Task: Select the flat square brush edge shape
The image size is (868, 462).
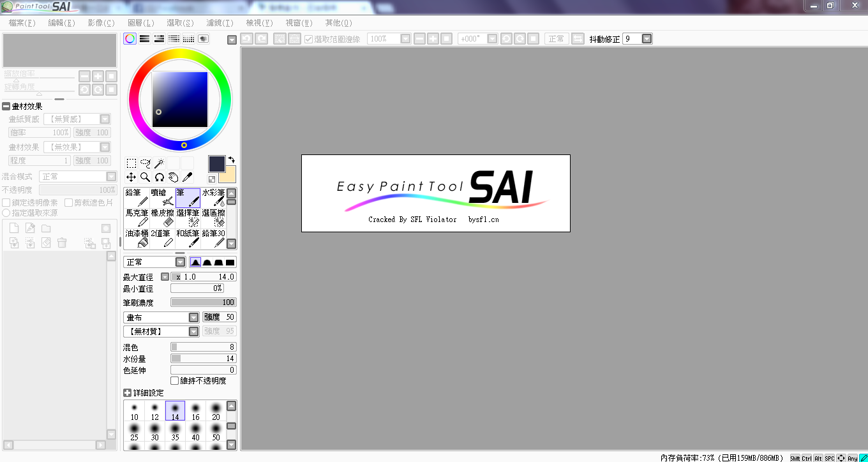Action: [x=230, y=262]
